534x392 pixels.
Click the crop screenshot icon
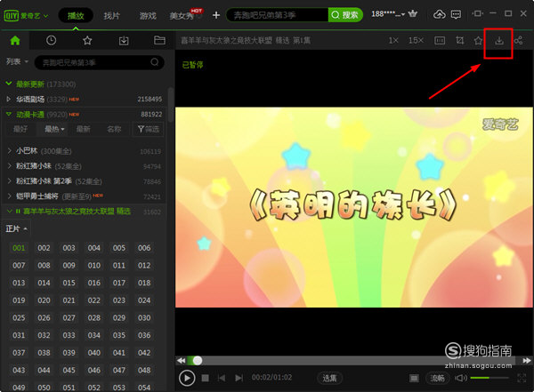click(460, 41)
